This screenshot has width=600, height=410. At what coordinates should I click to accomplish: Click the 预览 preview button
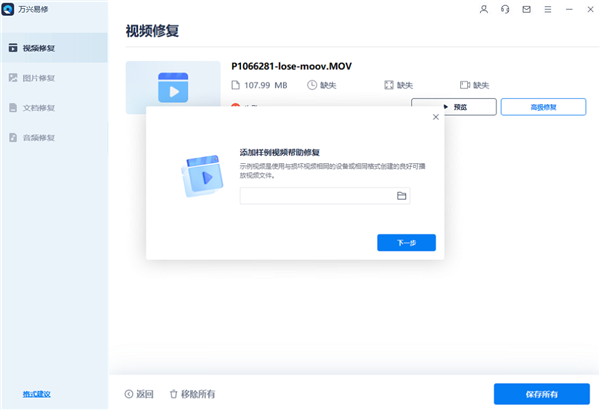pyautogui.click(x=453, y=106)
